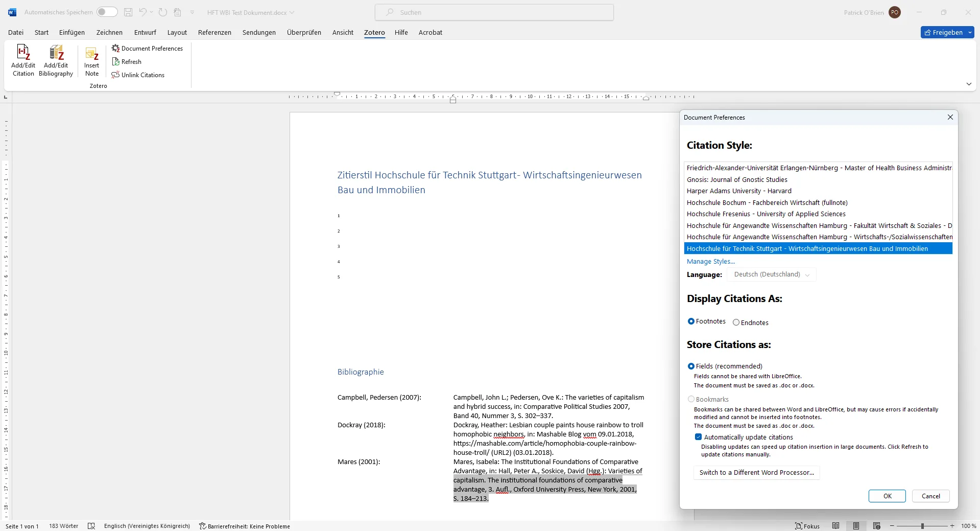Click the Suchen search box
Screen dimensions: 980x531
coord(494,12)
